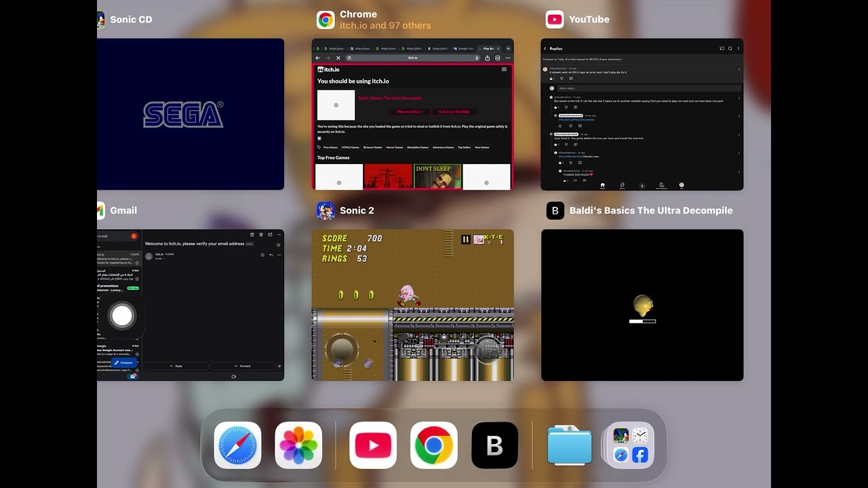The image size is (868, 488).
Task: Open the Photos app in the dock
Action: pyautogui.click(x=298, y=445)
